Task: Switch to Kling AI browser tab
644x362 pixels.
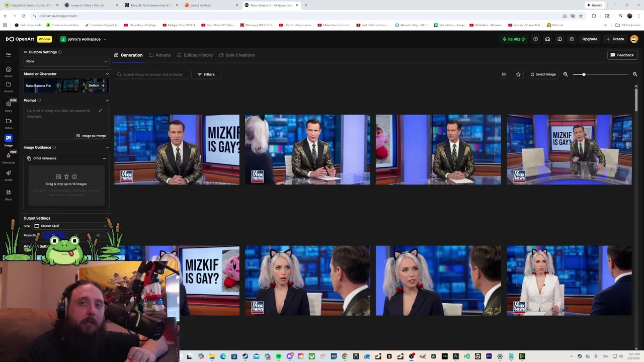Action: tap(151, 5)
